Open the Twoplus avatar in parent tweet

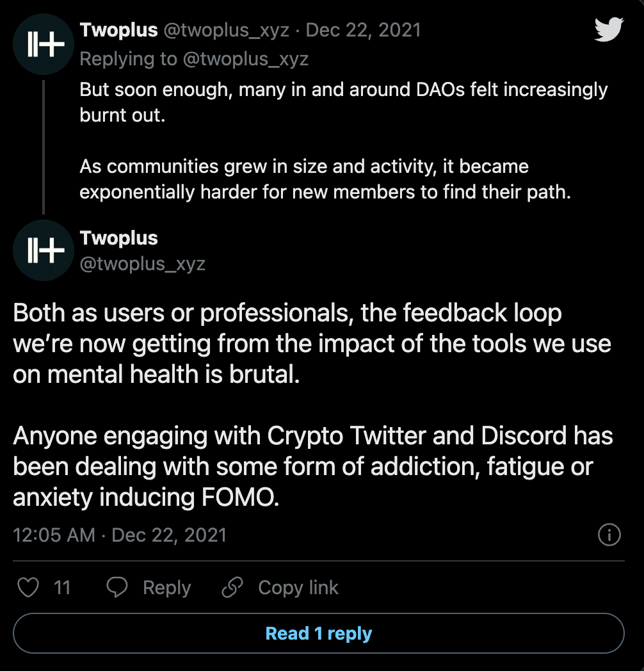pos(44,44)
